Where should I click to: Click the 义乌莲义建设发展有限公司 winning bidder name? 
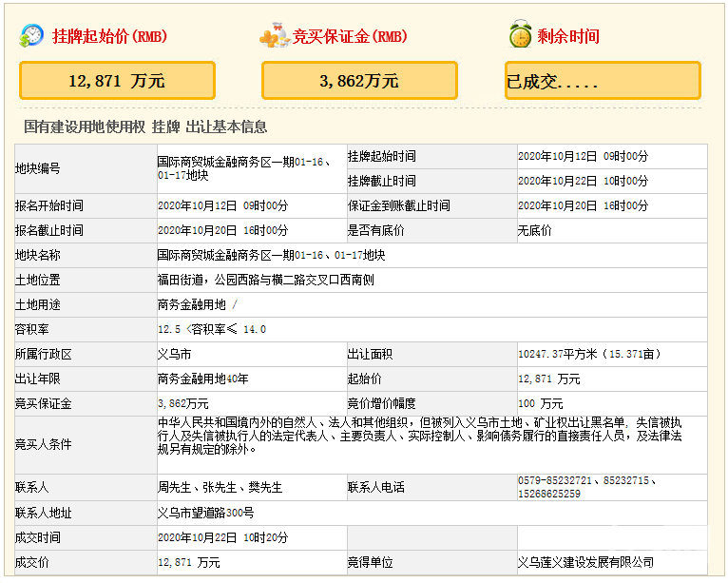point(585,562)
